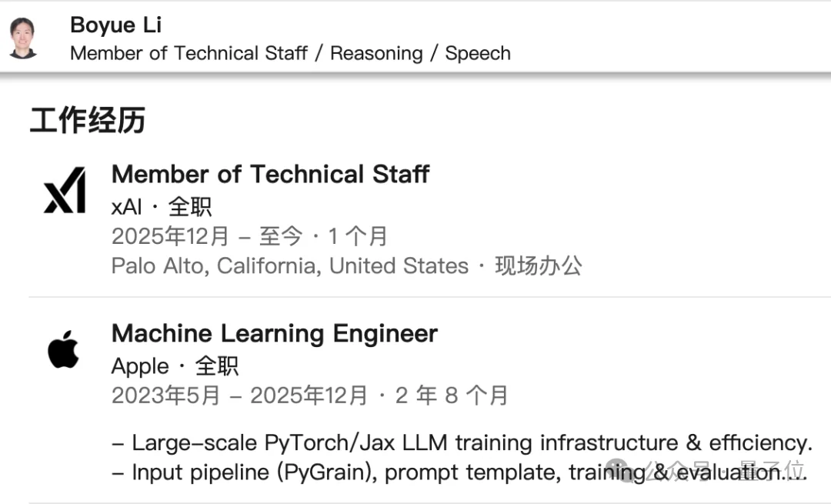Open the Apple company logo
This screenshot has width=831, height=504.
(64, 350)
